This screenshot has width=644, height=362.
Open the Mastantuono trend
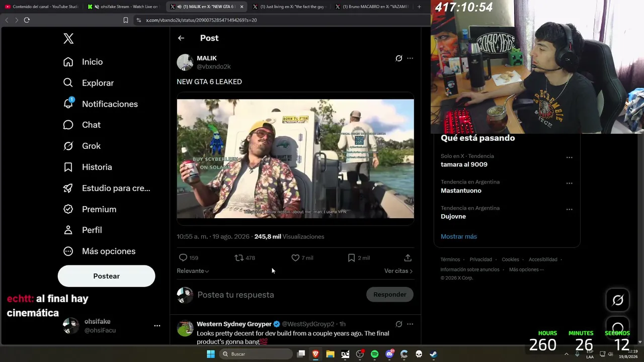(x=461, y=191)
